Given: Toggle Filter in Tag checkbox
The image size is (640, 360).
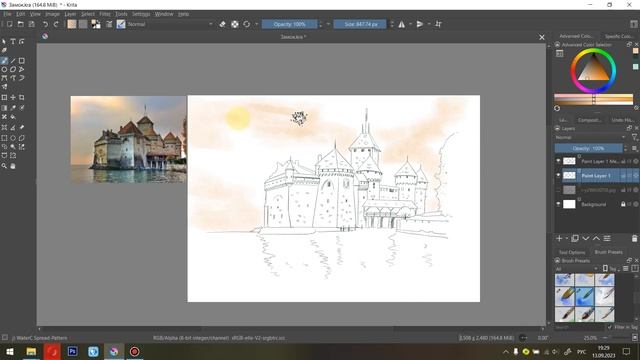Looking at the screenshot, I should pos(610,327).
